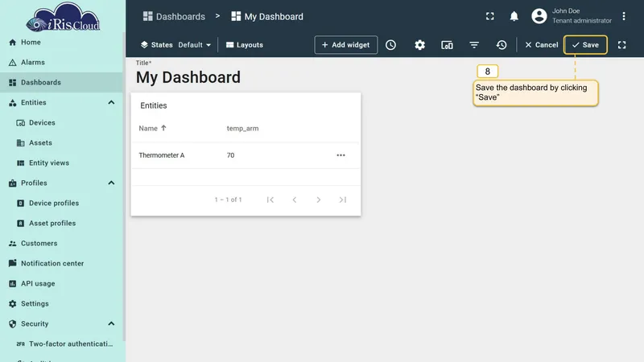Open version history icon

click(501, 45)
